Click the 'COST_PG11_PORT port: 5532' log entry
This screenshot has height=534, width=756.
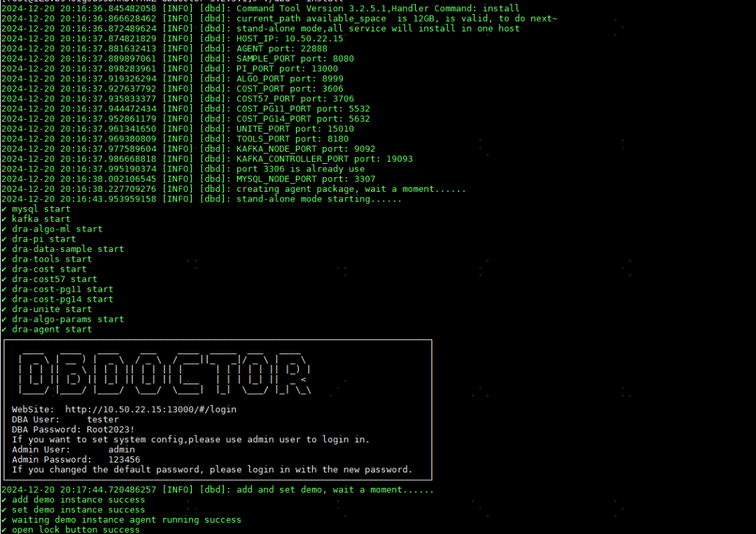click(185, 109)
